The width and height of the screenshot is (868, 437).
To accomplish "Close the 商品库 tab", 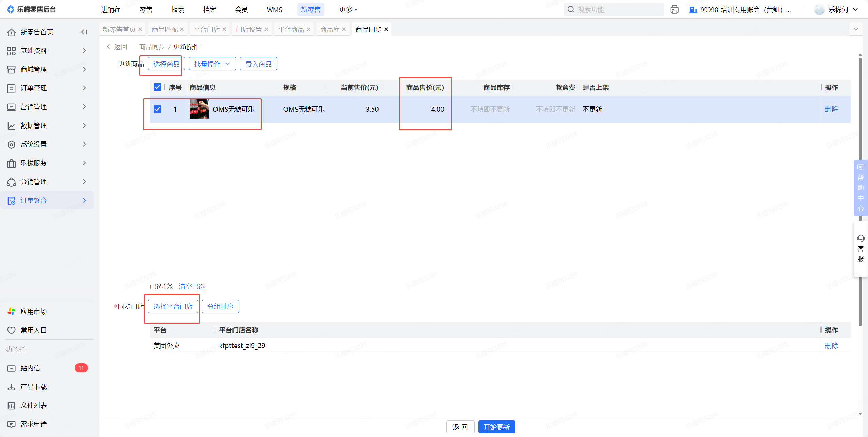I will 344,29.
